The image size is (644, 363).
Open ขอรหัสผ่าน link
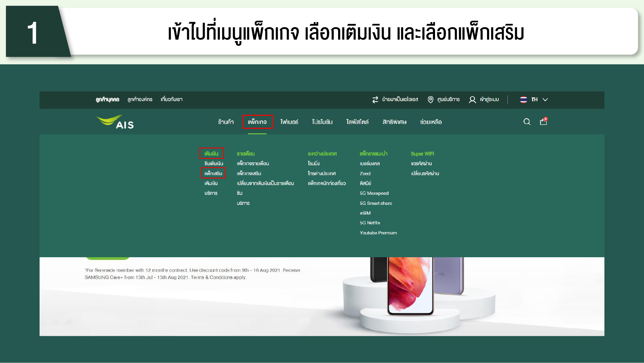(421, 164)
